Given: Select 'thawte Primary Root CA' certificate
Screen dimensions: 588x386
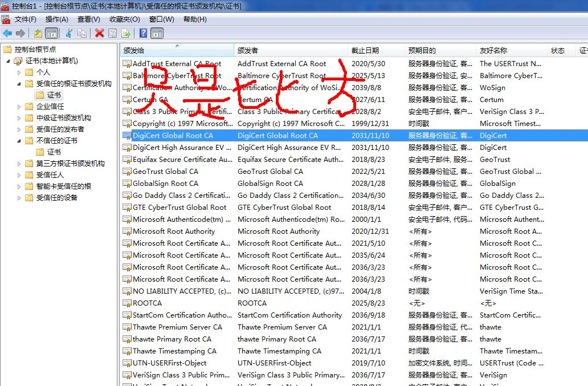Looking at the screenshot, I should pos(172,339).
